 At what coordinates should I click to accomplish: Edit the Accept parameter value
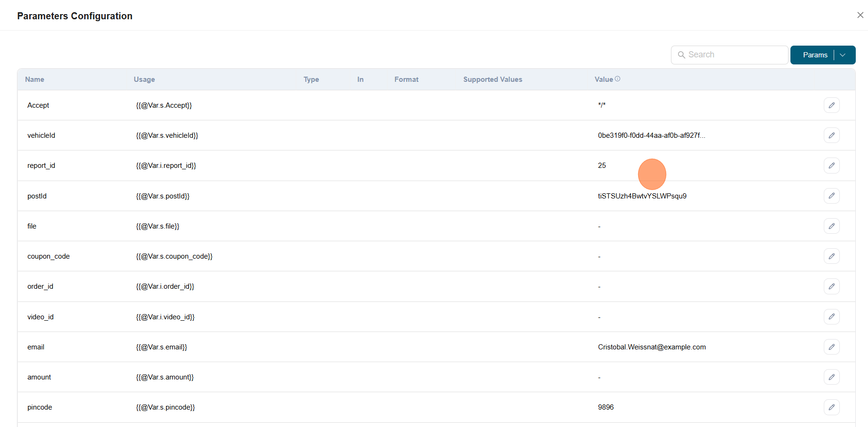click(831, 105)
